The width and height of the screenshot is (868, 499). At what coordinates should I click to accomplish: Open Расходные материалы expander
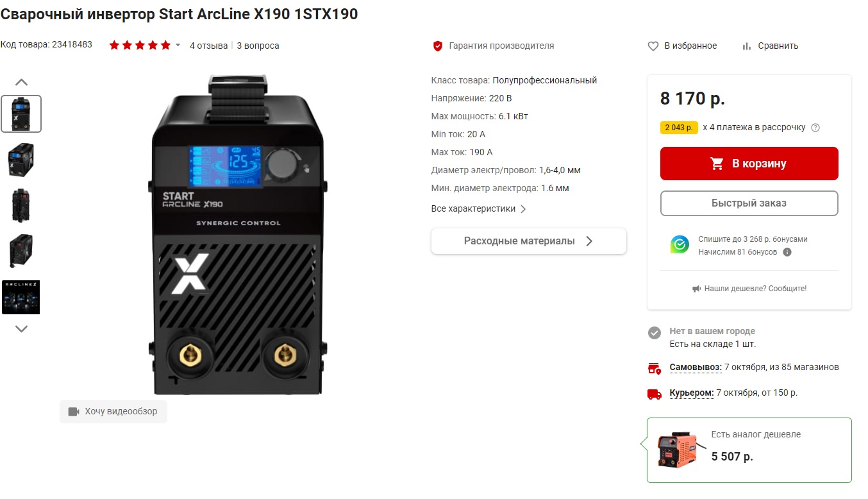point(529,241)
